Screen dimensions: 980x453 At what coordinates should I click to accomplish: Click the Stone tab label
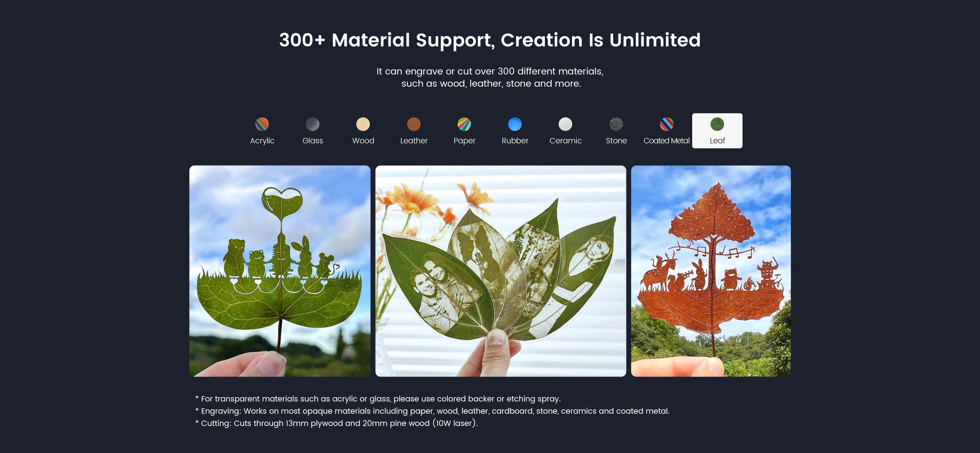coord(616,141)
